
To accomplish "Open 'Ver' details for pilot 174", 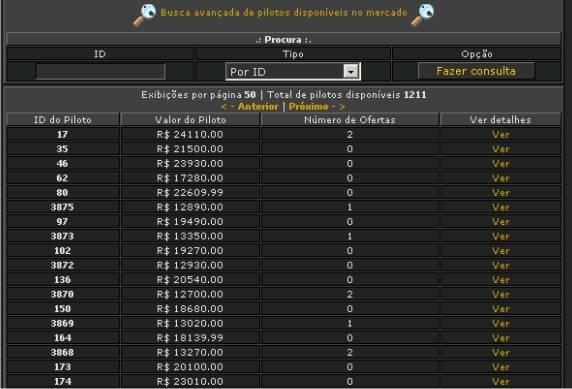I will (x=500, y=381).
